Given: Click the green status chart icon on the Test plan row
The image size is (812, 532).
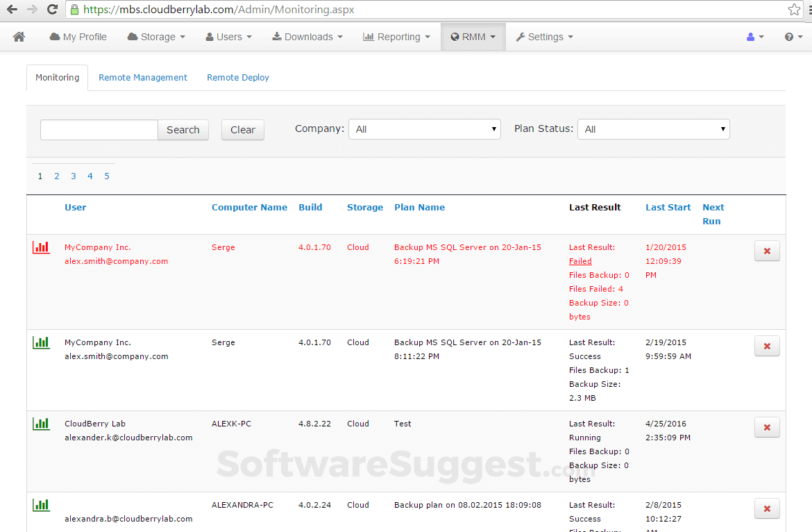Looking at the screenshot, I should click(41, 424).
